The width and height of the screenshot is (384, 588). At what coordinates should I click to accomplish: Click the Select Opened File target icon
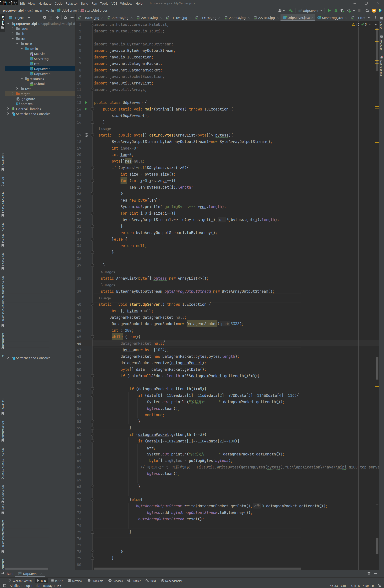pyautogui.click(x=44, y=18)
